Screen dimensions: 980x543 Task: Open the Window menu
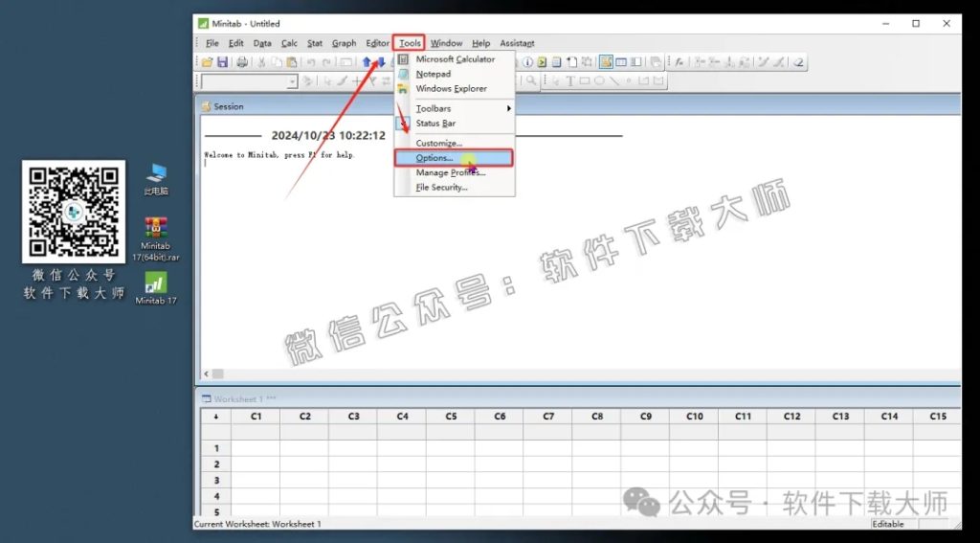446,43
